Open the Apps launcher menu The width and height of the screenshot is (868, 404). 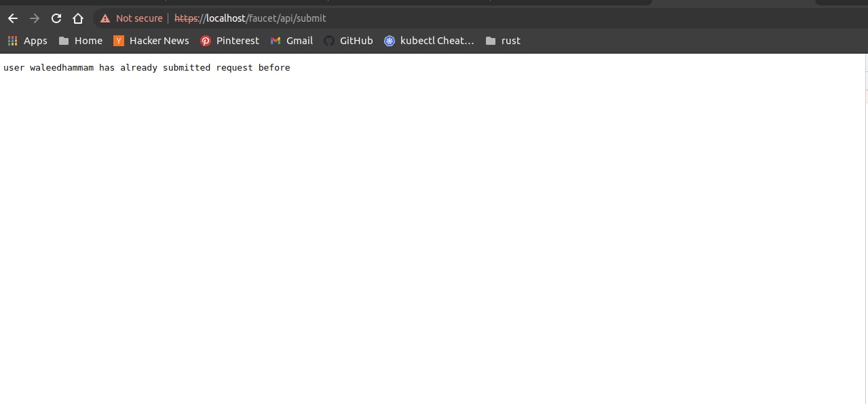pos(27,41)
